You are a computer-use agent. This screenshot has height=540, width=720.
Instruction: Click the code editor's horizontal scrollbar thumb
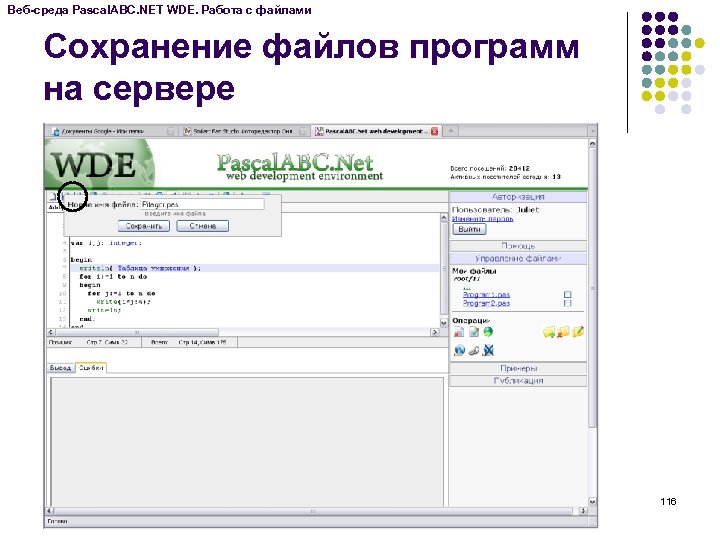(x=137, y=332)
